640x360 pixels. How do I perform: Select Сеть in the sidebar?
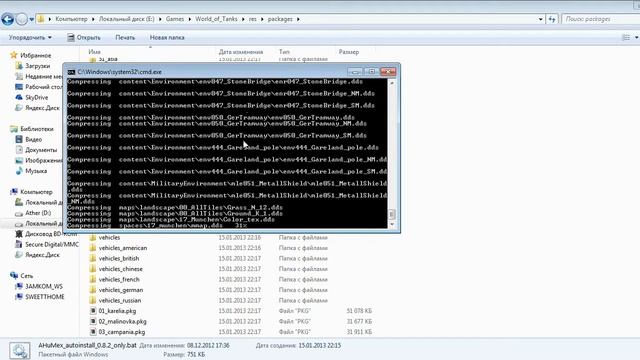[27, 276]
